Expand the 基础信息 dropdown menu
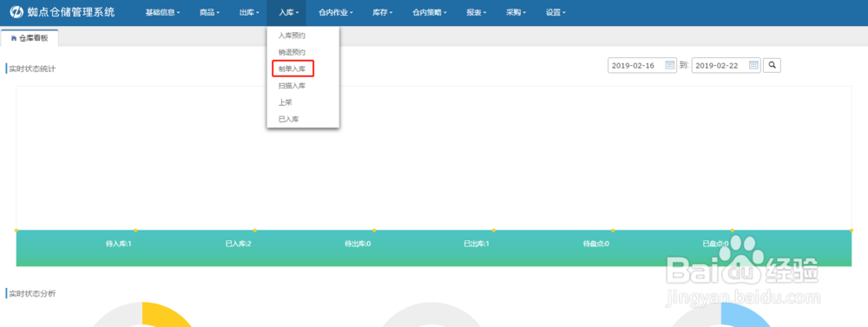Screen dimensions: 868x327 point(163,12)
